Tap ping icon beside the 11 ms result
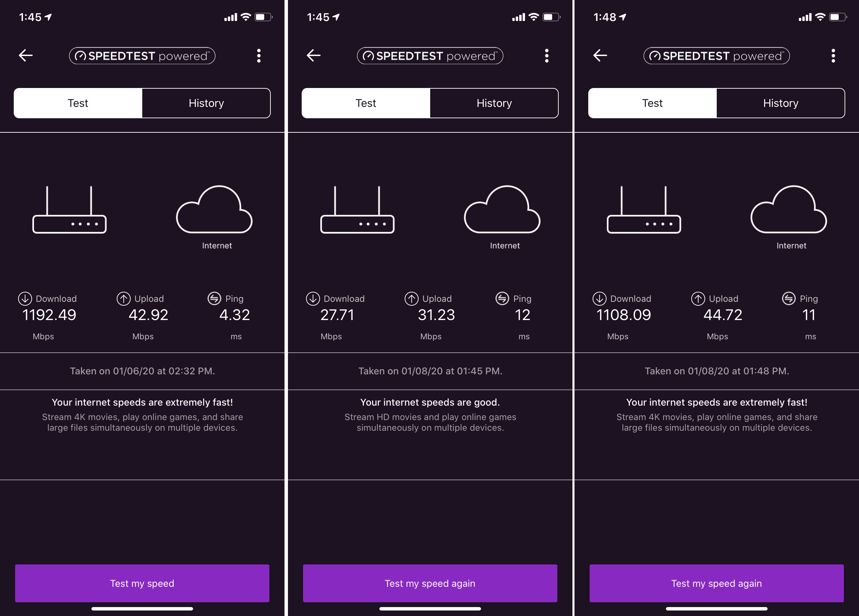 click(x=789, y=298)
